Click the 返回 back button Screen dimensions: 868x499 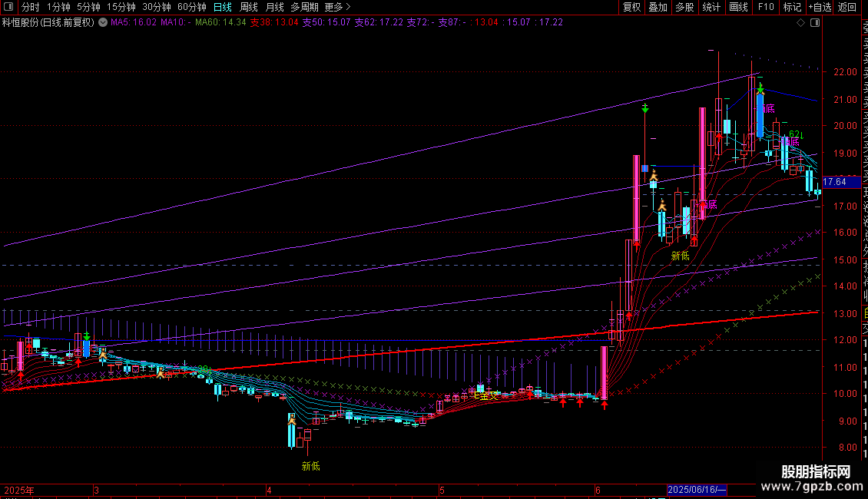(847, 7)
